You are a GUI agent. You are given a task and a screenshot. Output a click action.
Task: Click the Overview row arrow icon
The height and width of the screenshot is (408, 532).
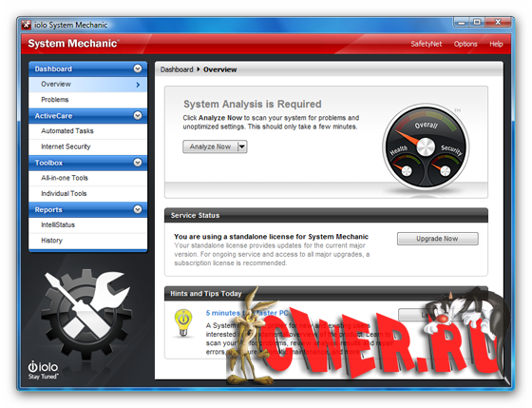click(x=138, y=85)
